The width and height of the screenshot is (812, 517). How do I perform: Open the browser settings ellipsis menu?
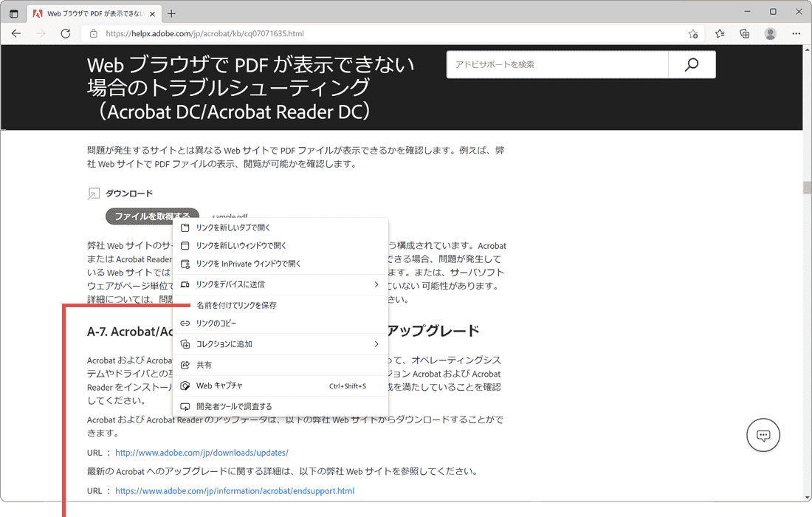[796, 33]
